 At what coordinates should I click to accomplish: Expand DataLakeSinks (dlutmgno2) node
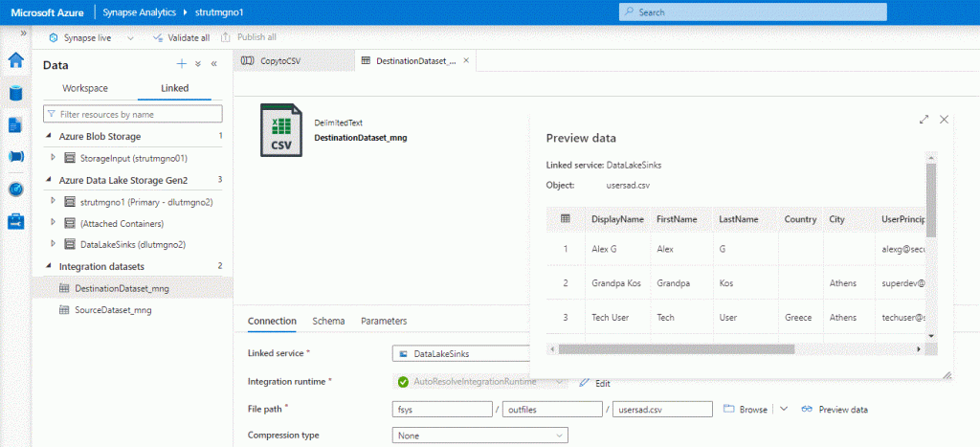pyautogui.click(x=54, y=244)
